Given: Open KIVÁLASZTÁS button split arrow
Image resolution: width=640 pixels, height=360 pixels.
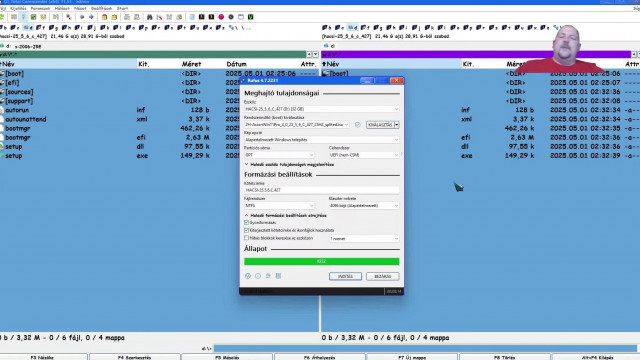Looking at the screenshot, I should click(397, 125).
